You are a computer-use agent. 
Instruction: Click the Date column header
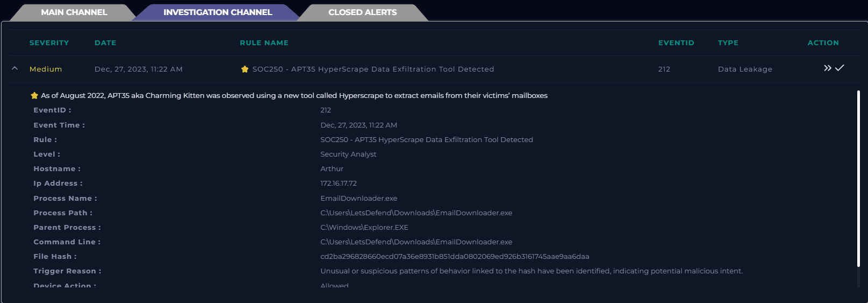(105, 43)
